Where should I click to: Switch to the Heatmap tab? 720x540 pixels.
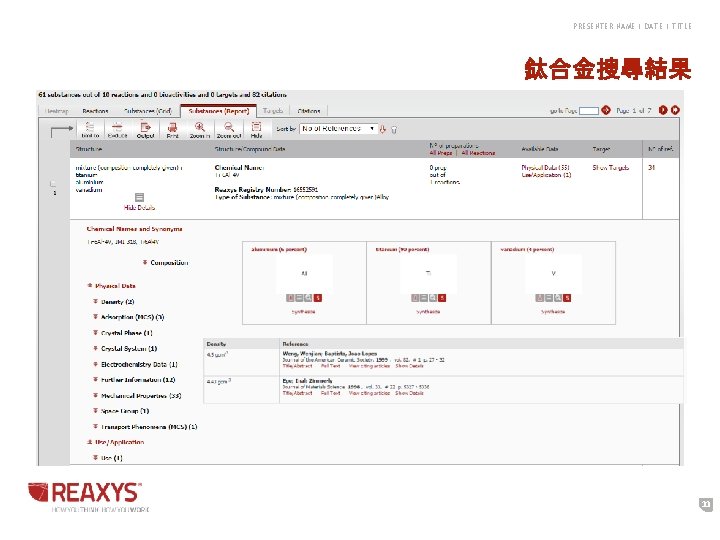point(56,111)
